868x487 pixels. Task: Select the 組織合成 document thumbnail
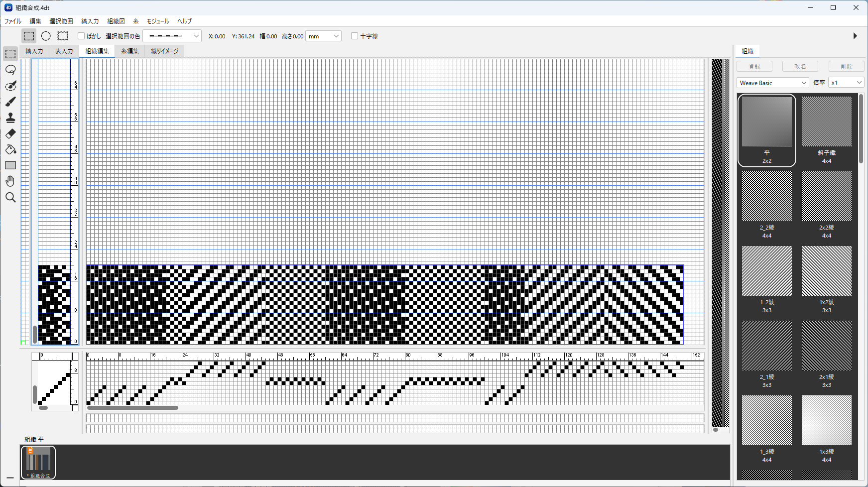pyautogui.click(x=38, y=462)
